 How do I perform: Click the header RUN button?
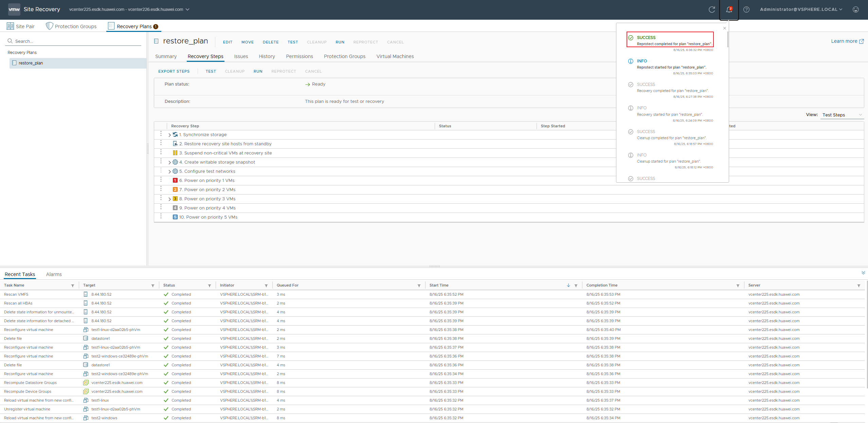click(x=340, y=42)
